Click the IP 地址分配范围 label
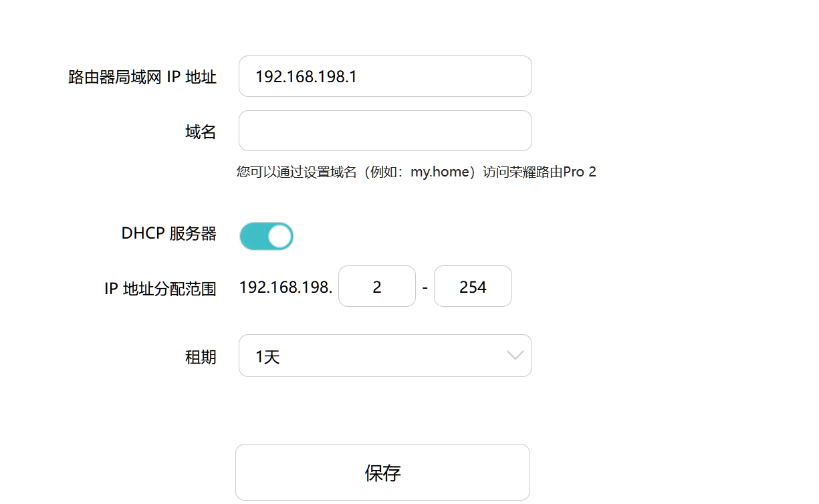This screenshot has height=504, width=819. tap(160, 289)
